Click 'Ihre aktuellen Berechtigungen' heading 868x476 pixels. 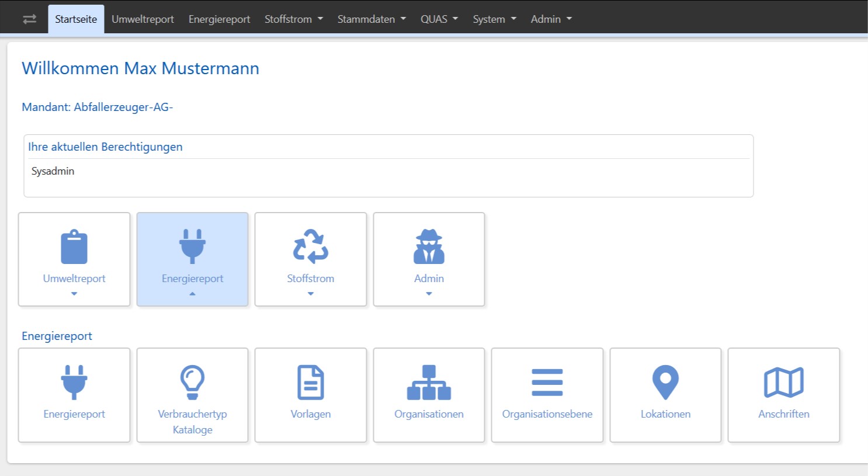point(105,147)
